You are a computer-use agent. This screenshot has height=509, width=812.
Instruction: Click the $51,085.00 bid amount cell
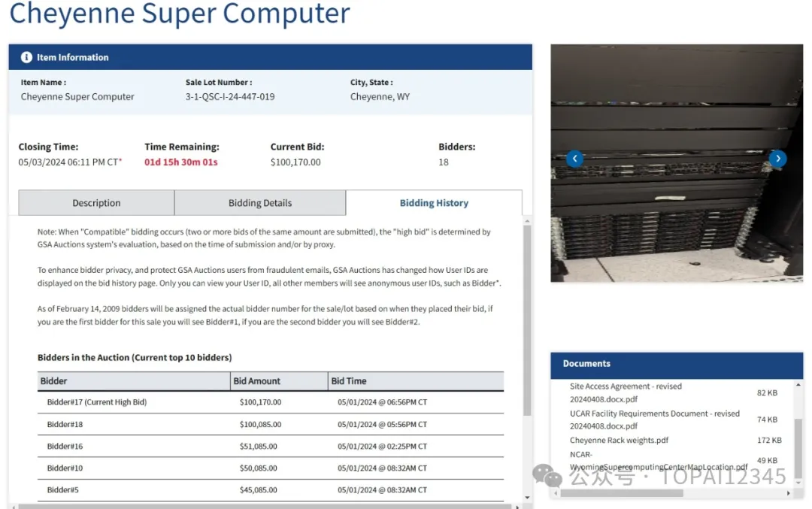click(x=259, y=446)
